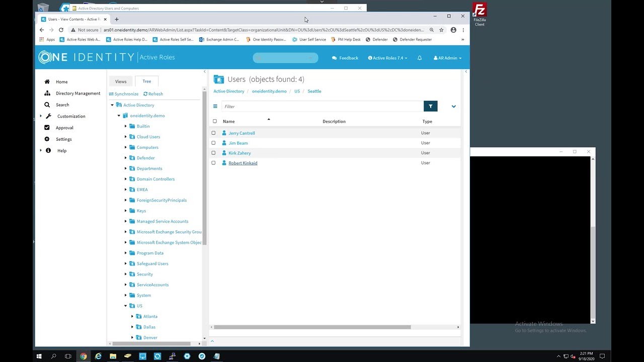Toggle the select-all checkbox in the header
Image resolution: width=644 pixels, height=362 pixels.
215,121
